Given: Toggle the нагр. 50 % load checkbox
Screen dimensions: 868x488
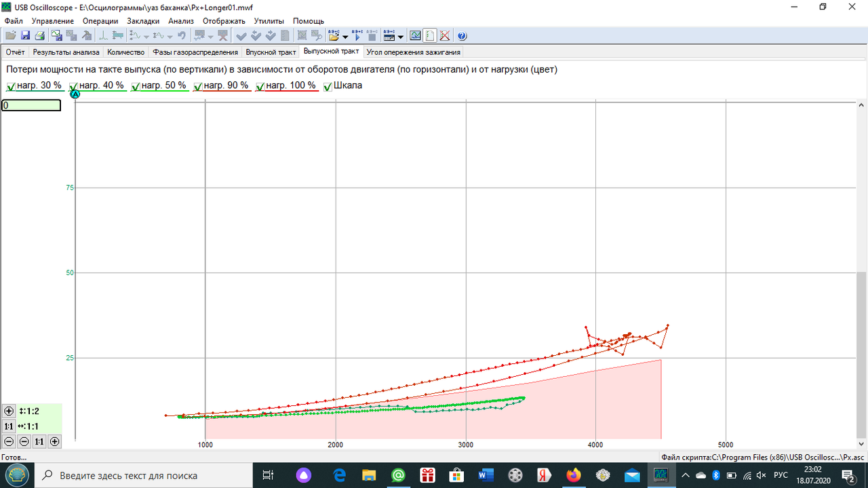Looking at the screenshot, I should (x=136, y=86).
